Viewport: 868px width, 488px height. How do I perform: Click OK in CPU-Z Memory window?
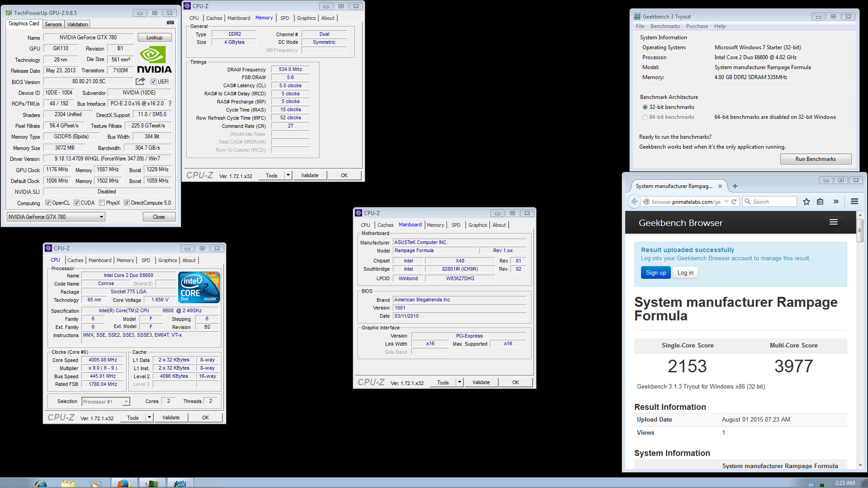click(344, 175)
